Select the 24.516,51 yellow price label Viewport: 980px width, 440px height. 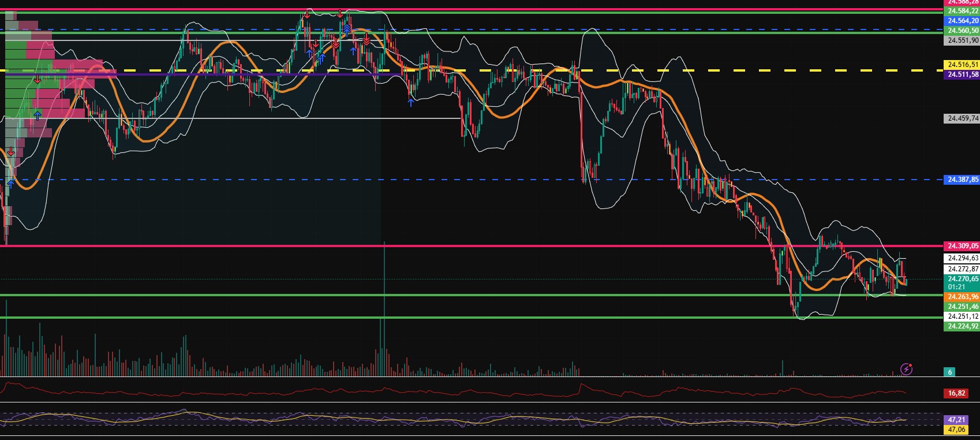tap(962, 65)
